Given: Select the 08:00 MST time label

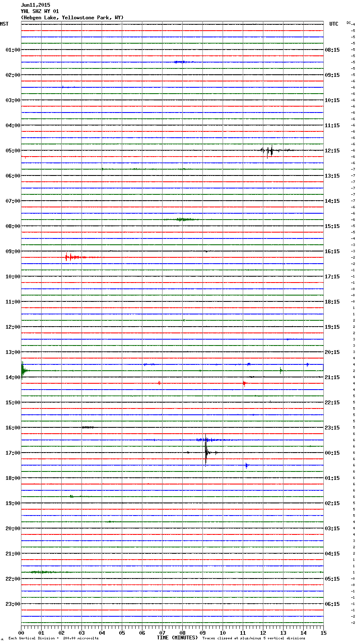Looking at the screenshot, I should [13, 226].
